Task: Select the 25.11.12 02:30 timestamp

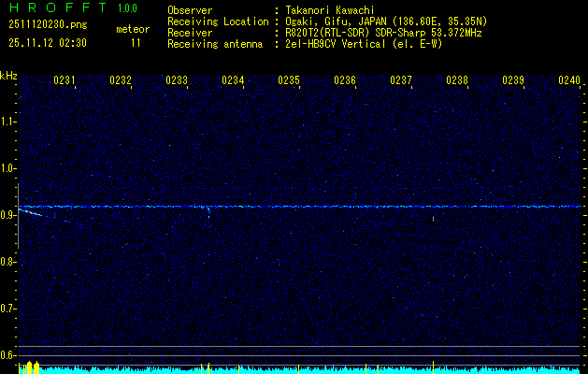Action: coord(47,42)
